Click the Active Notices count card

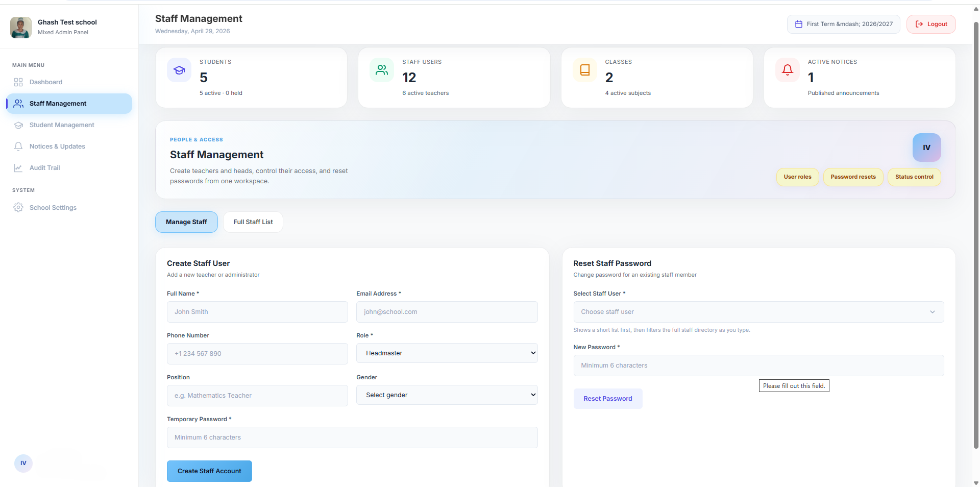860,78
